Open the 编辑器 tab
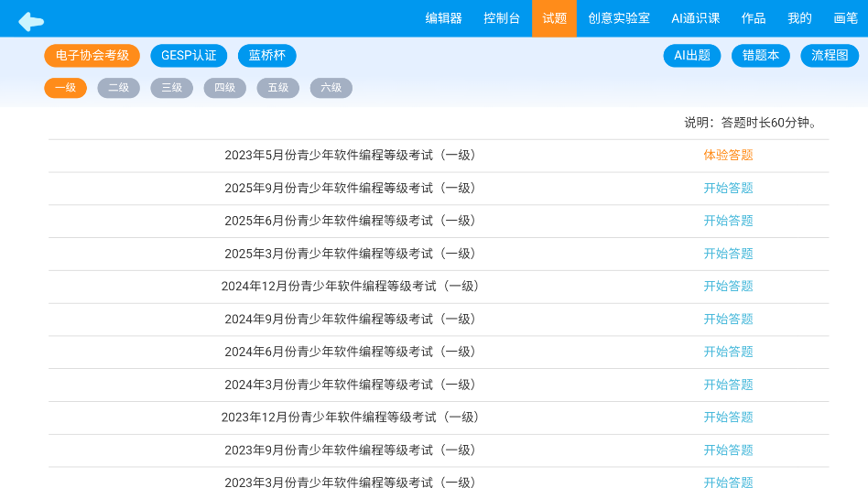 point(443,18)
